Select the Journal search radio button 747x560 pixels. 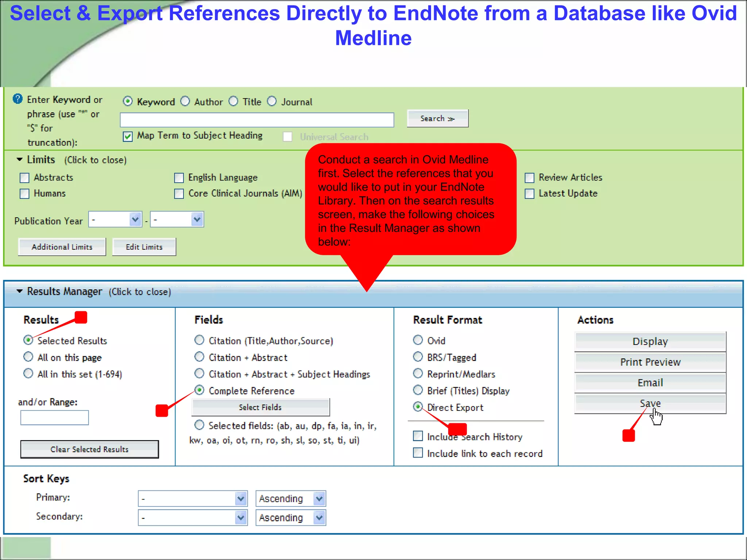coord(272,101)
